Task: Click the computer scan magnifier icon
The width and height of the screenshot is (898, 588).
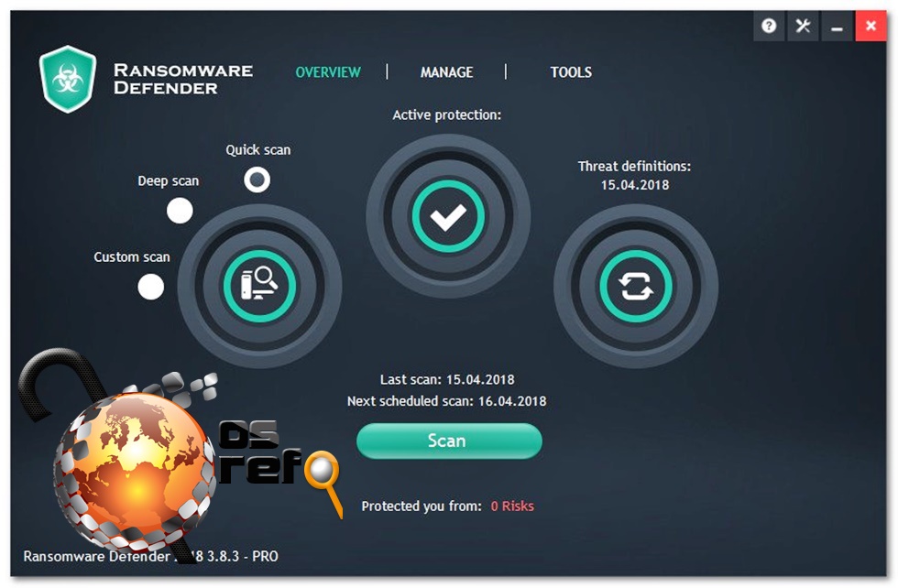Action: (259, 286)
